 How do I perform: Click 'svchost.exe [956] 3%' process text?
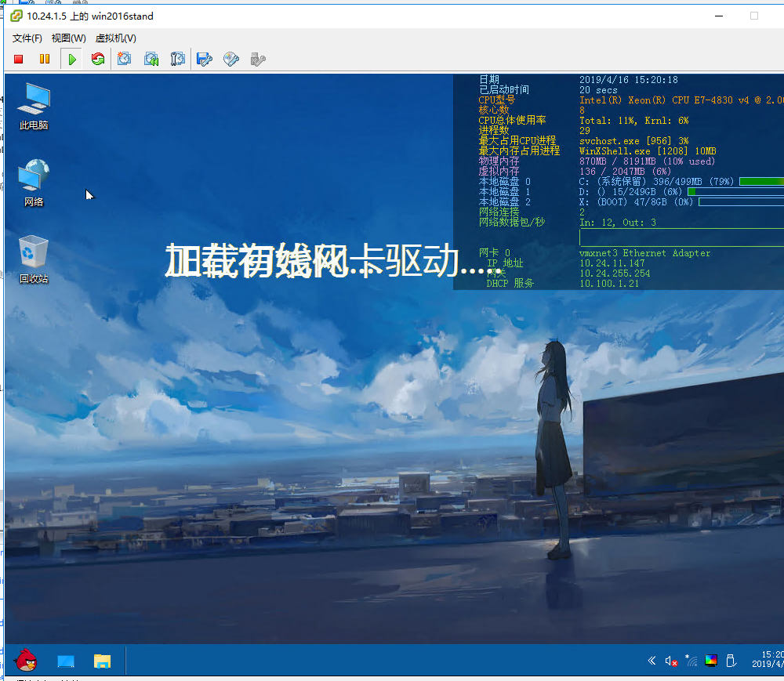tap(634, 141)
